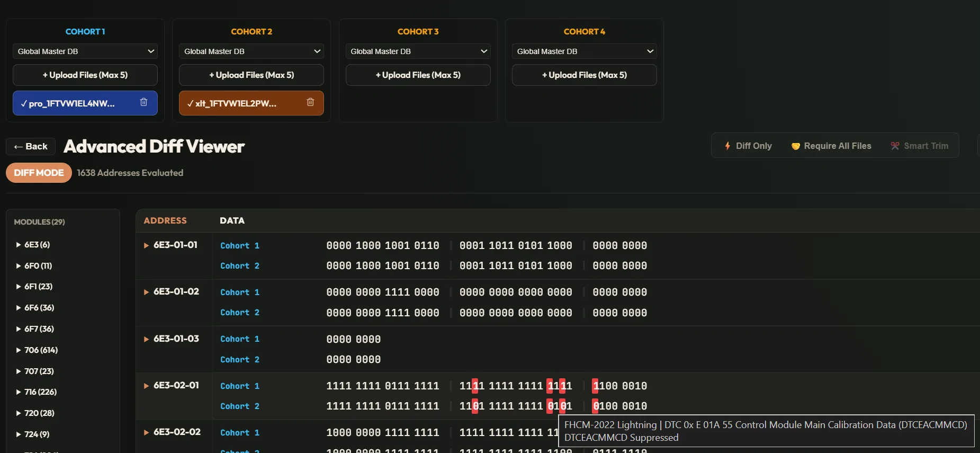The height and width of the screenshot is (453, 980).
Task: Click the COHORT 3 panel title
Action: tap(418, 32)
